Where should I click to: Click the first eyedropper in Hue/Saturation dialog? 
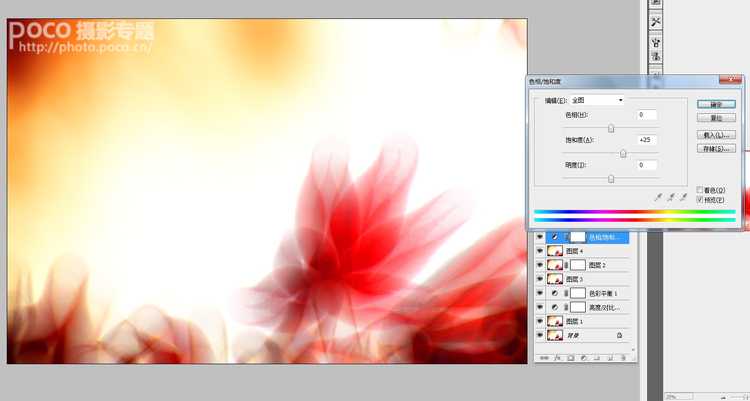coord(658,198)
